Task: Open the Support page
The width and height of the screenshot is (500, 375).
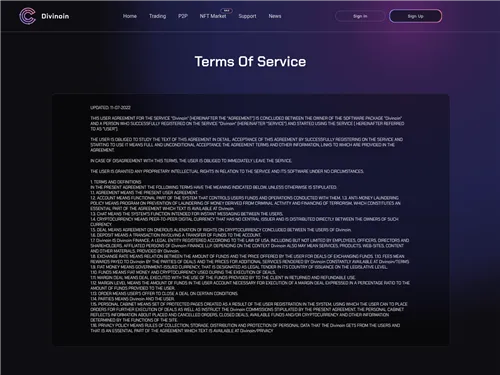Action: coord(247,16)
